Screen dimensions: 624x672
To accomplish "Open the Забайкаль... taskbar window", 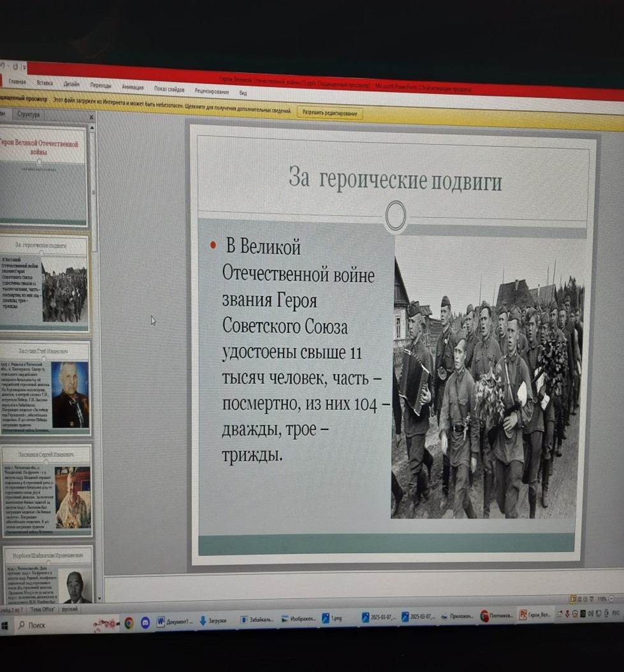I will pyautogui.click(x=257, y=619).
